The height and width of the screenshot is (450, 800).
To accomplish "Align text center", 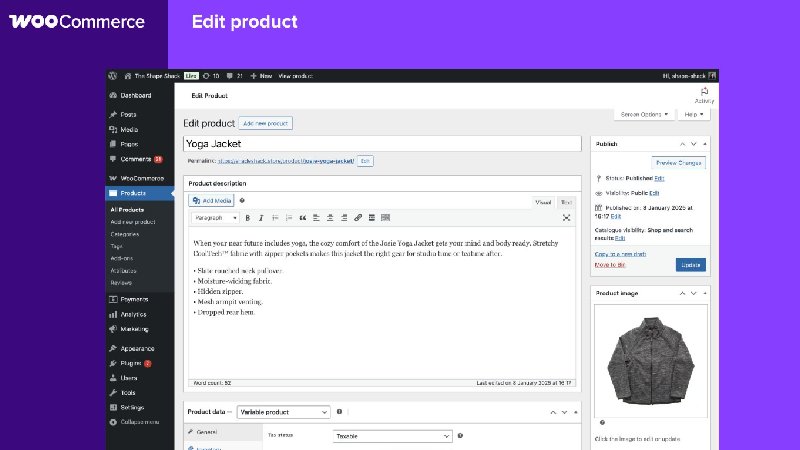I will tap(330, 218).
